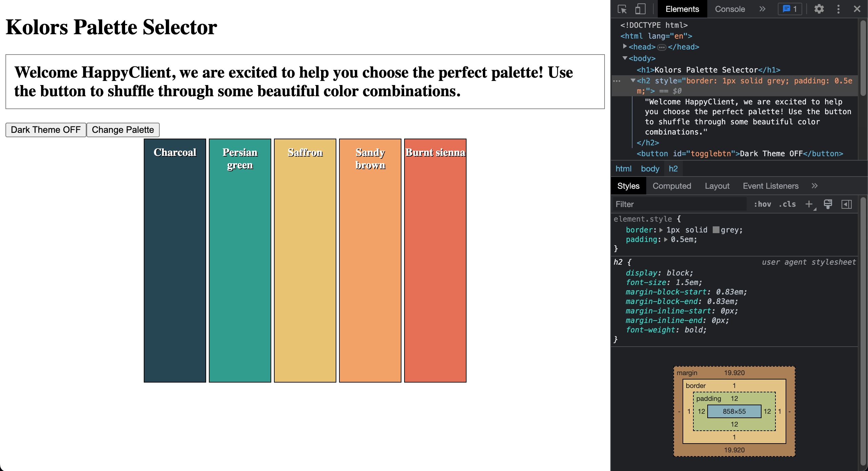The width and height of the screenshot is (868, 471).
Task: Expand the head element node
Action: point(625,46)
